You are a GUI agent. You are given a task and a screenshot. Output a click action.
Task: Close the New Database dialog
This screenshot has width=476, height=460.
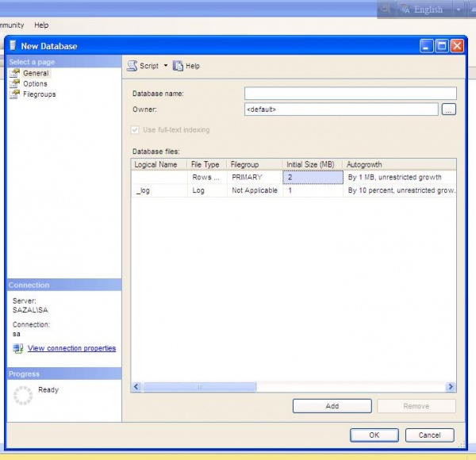coord(457,47)
